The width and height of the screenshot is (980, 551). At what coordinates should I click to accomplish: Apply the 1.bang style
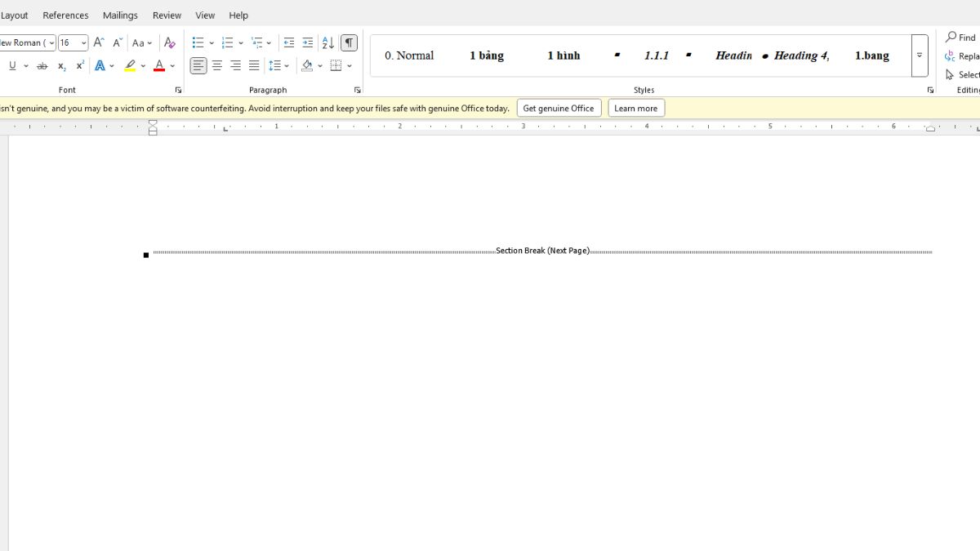point(872,56)
